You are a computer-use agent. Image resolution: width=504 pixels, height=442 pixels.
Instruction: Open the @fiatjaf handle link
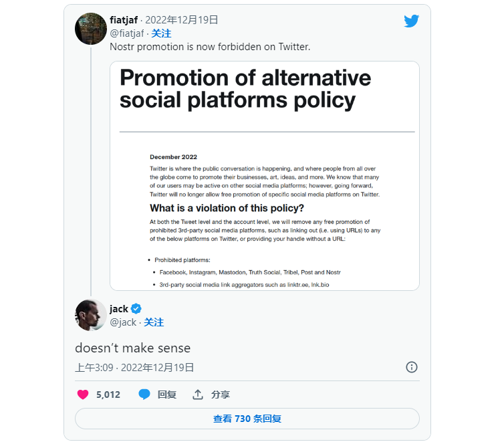127,33
